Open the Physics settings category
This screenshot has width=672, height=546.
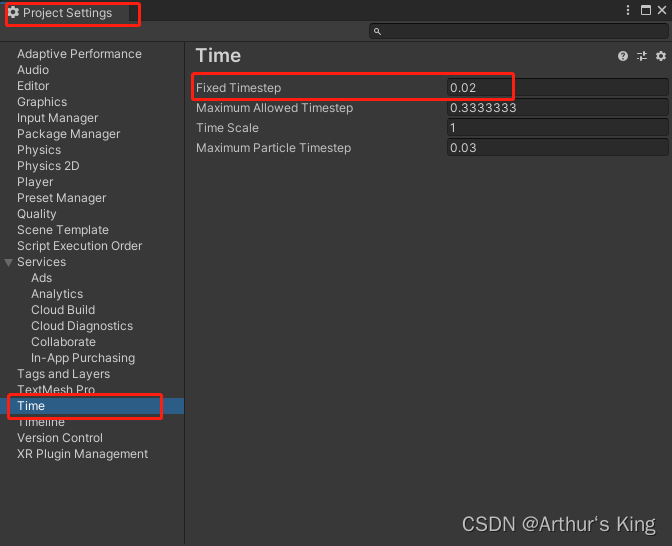click(x=39, y=150)
